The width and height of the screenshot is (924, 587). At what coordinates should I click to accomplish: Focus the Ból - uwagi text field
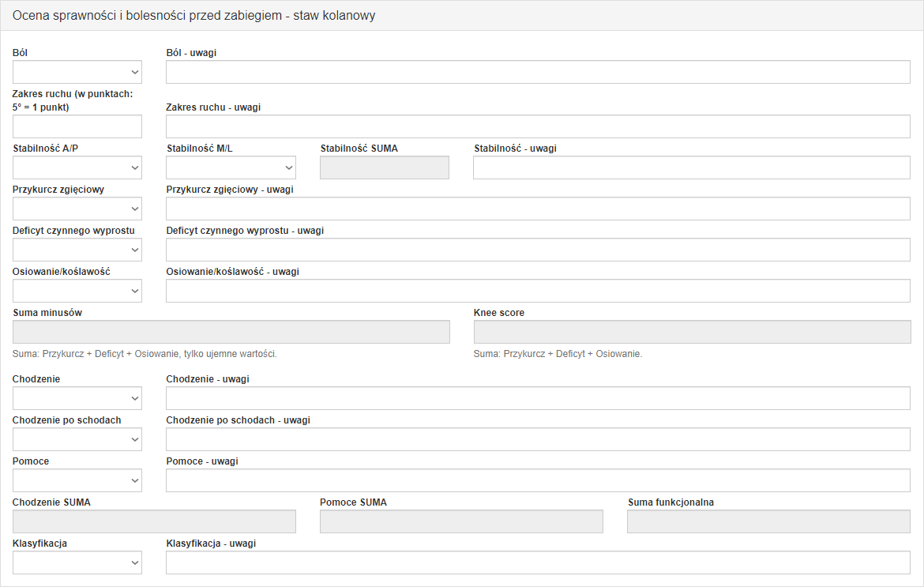[x=537, y=72]
